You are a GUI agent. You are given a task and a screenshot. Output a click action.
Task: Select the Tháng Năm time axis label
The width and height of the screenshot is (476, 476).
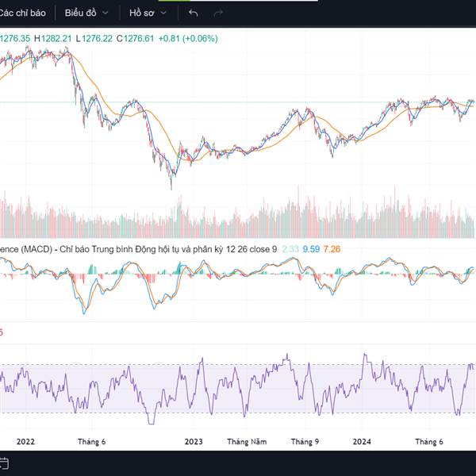(x=247, y=442)
